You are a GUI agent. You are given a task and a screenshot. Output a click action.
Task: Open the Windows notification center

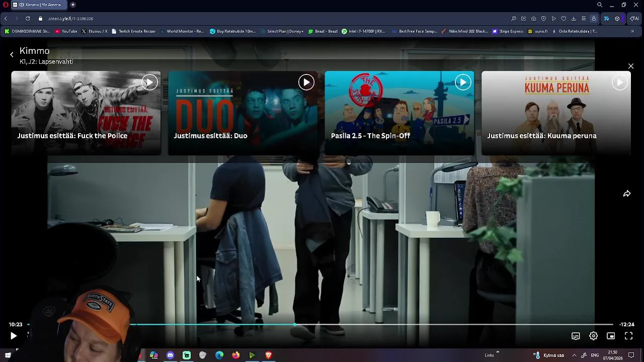(631, 355)
